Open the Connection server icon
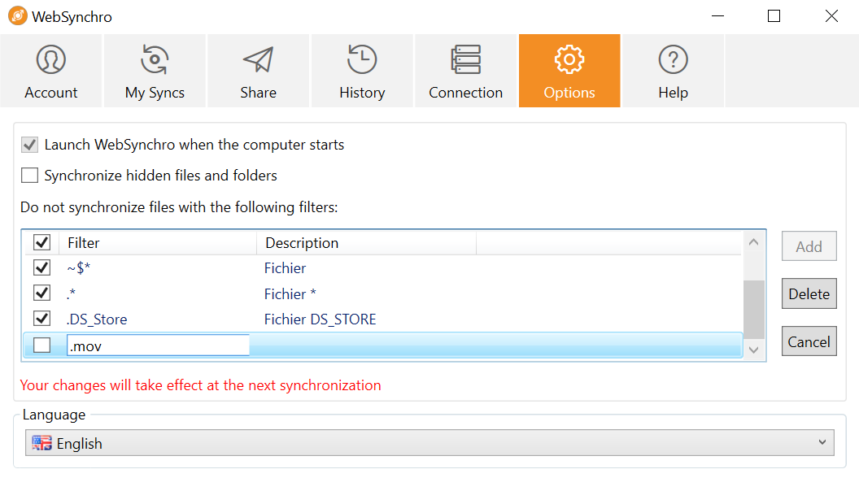 [465, 59]
